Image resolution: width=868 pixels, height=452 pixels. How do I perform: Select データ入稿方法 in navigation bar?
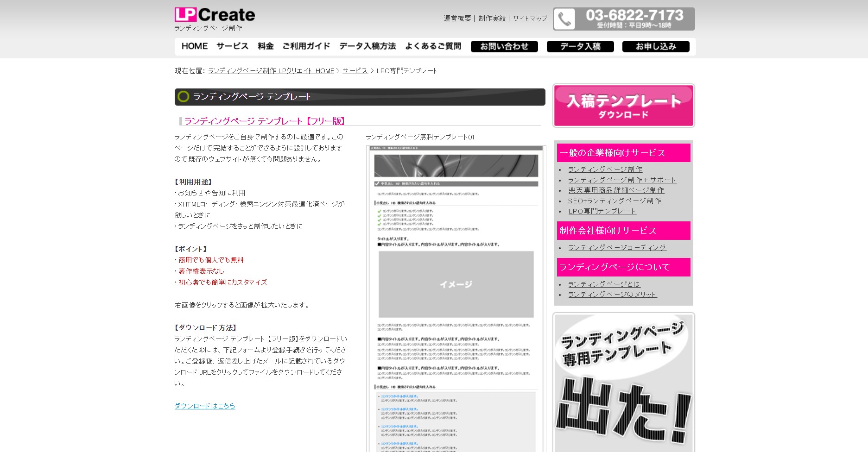coord(367,46)
